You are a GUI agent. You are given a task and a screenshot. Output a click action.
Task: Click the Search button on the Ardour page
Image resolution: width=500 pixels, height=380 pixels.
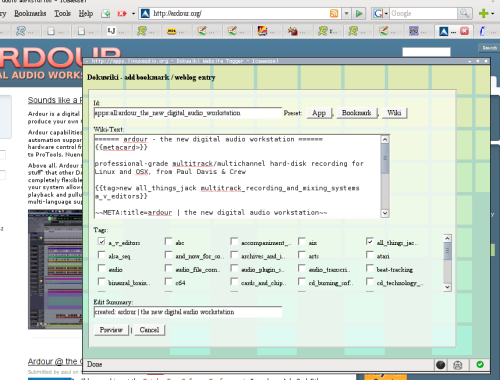489,48
